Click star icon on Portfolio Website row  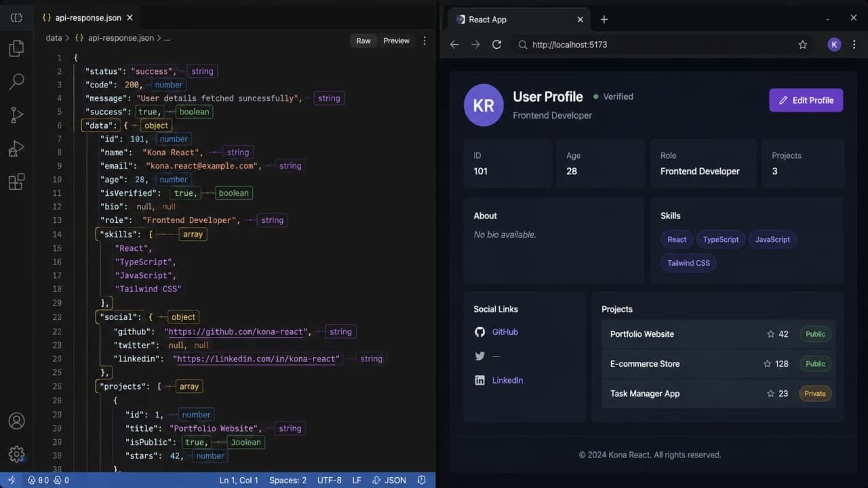click(x=770, y=334)
